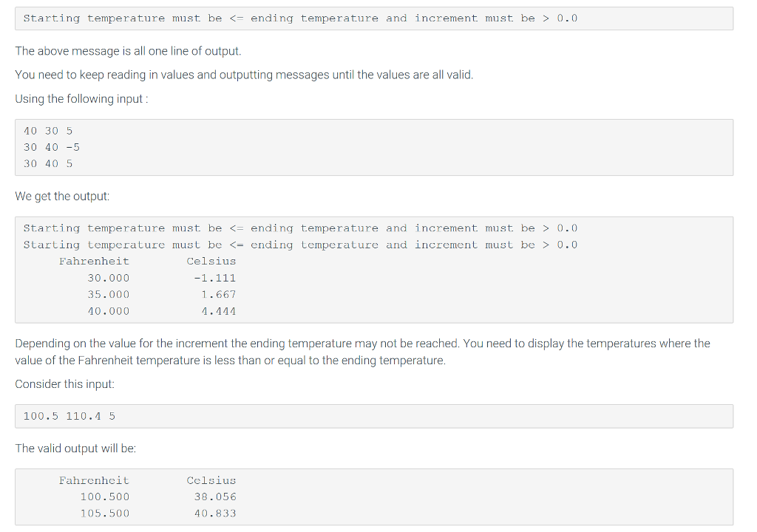This screenshot has height=532, width=757.
Task: Click the input line '30 40 5'
Action: point(48,163)
